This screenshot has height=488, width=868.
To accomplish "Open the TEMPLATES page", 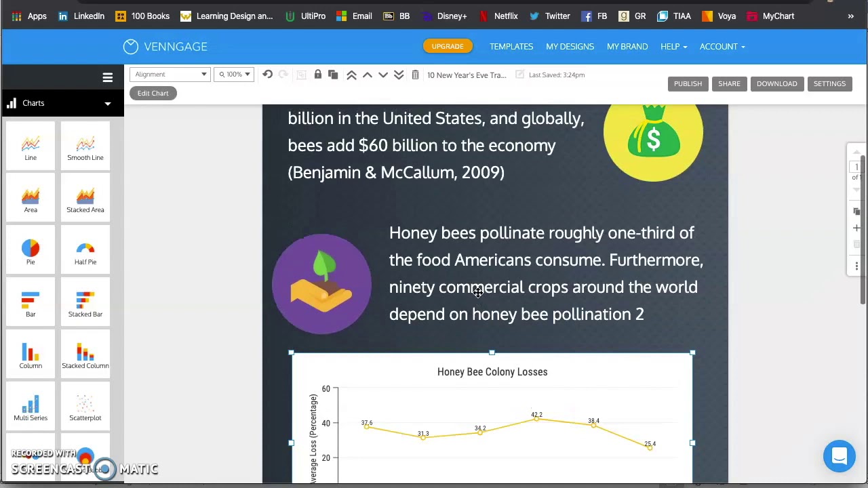I will [511, 47].
